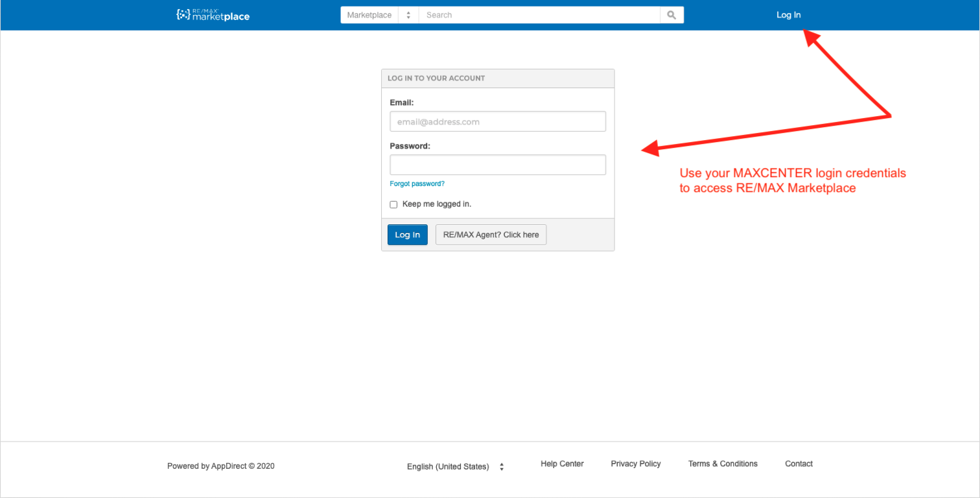This screenshot has height=498, width=980.
Task: Open the Contact footer link
Action: point(799,464)
